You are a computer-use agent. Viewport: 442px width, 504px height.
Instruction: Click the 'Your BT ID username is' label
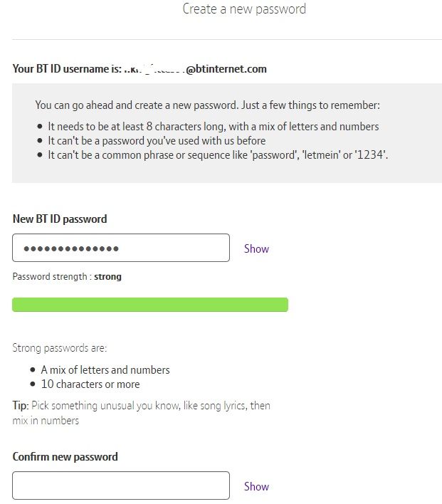[65, 69]
